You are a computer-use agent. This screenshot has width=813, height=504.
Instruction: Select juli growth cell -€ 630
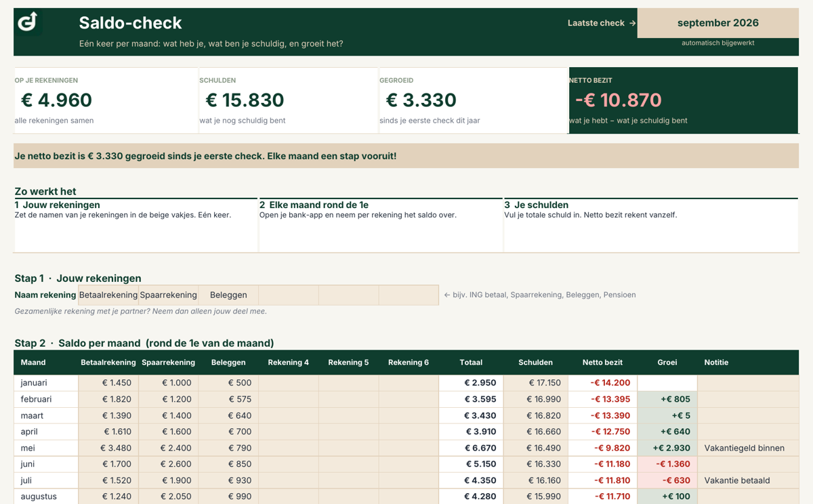(x=667, y=480)
